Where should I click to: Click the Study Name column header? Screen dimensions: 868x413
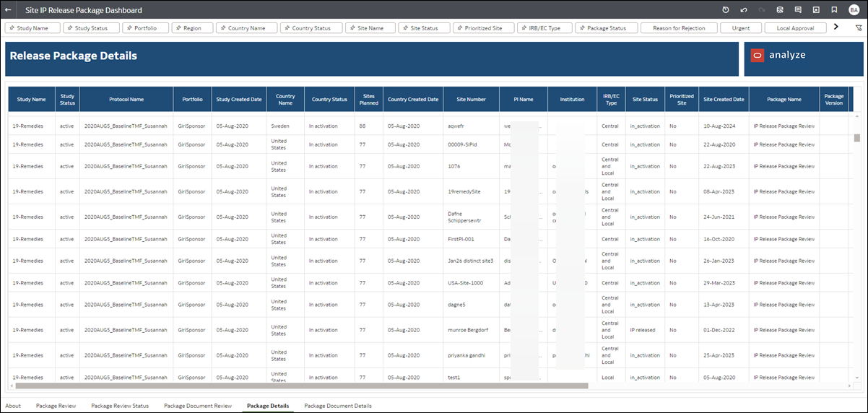(32, 100)
